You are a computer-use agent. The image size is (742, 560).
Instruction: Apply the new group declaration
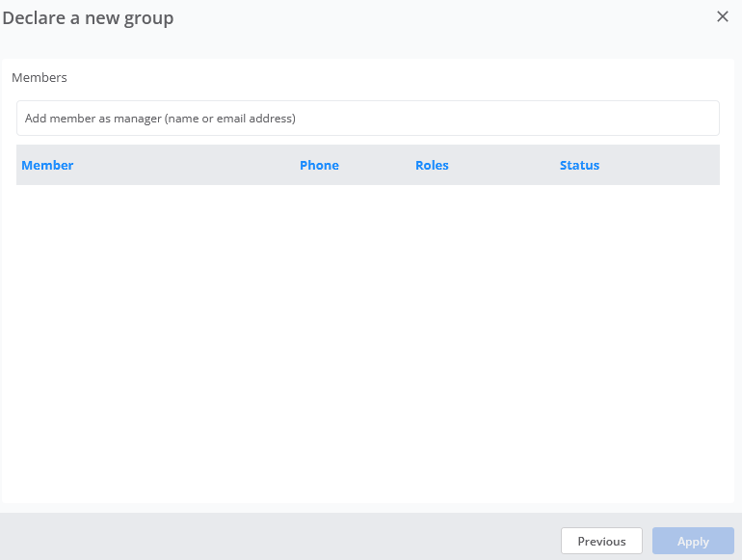pyautogui.click(x=693, y=541)
